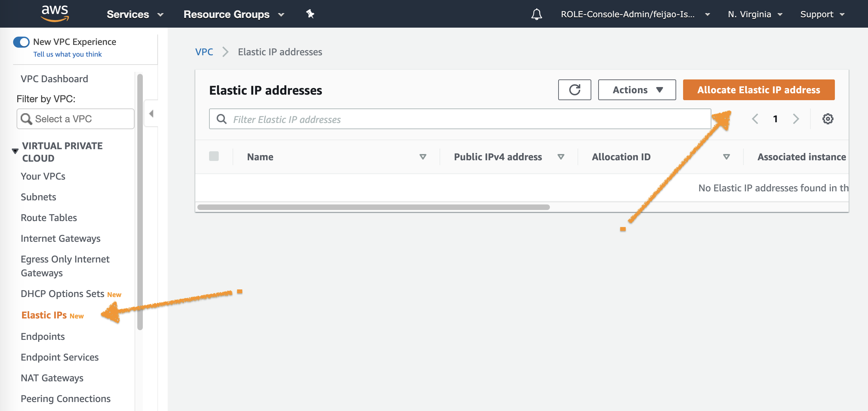Click page number 1 indicator

(775, 119)
